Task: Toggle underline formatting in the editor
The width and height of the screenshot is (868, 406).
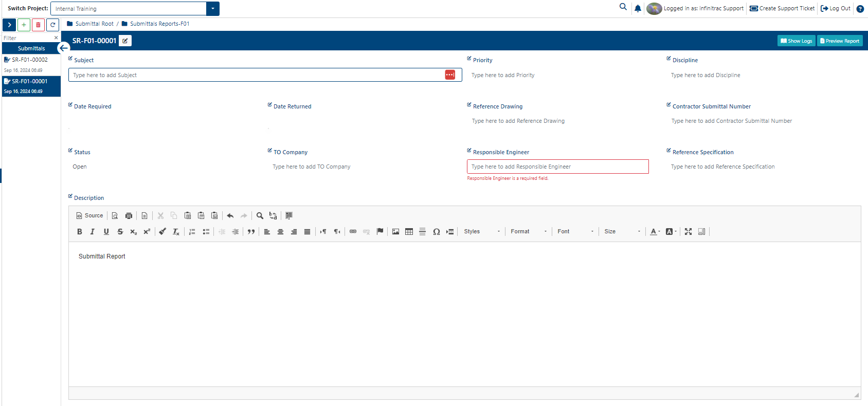Action: 106,232
